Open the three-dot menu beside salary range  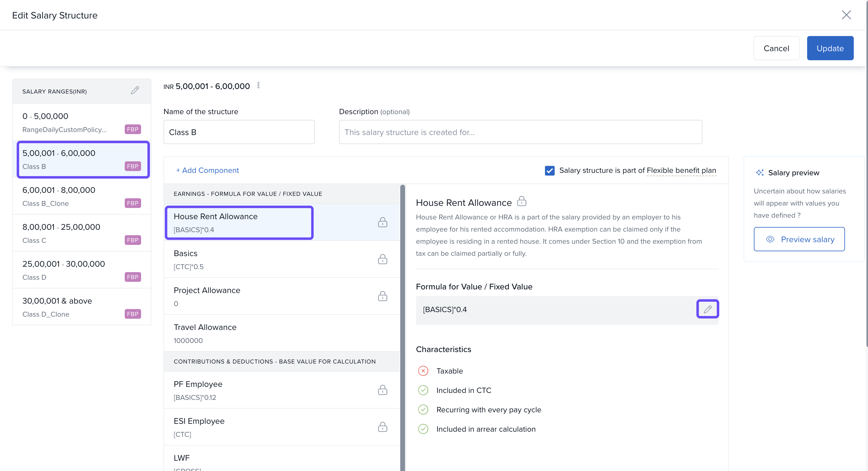259,86
